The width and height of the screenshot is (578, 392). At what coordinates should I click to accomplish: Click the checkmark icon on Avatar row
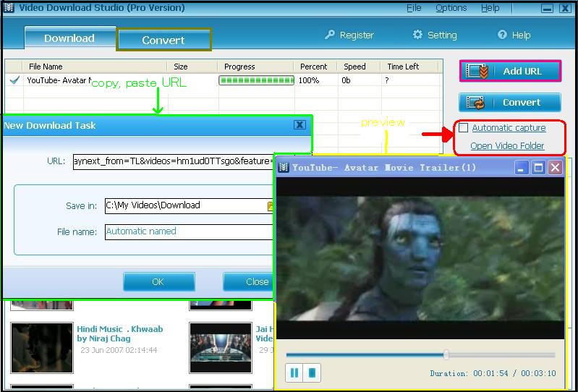(14, 80)
